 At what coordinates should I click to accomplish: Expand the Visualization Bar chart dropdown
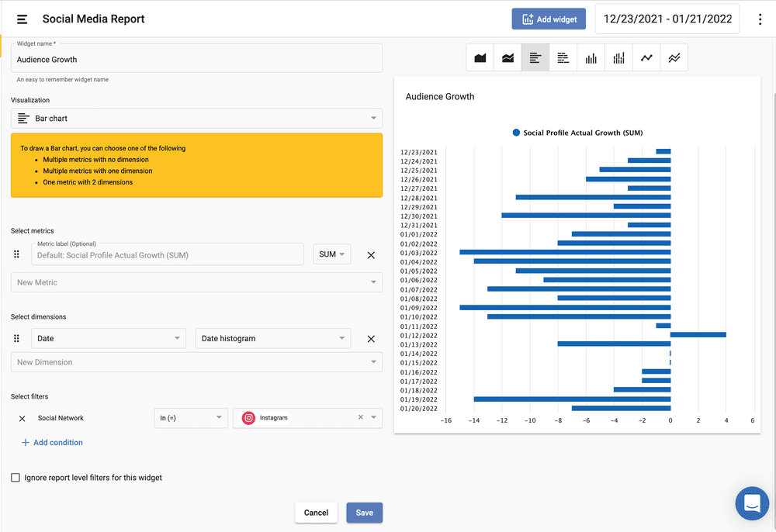(196, 119)
